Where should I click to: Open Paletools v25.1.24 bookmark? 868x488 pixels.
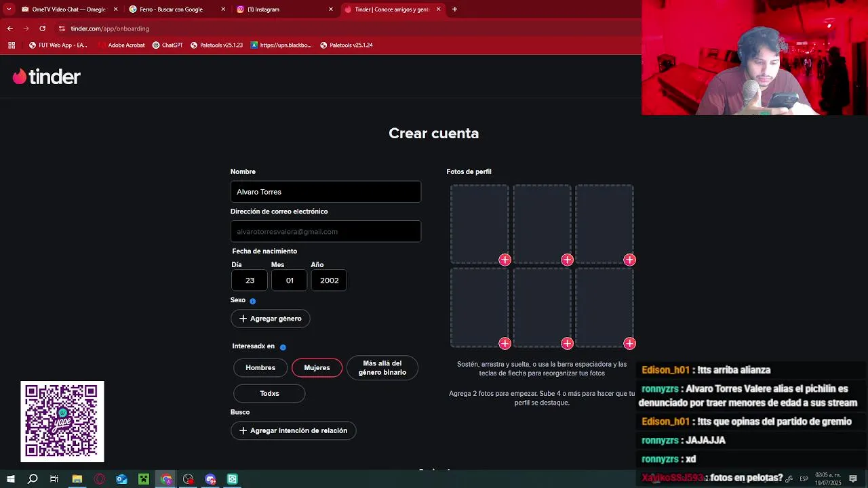click(x=346, y=45)
